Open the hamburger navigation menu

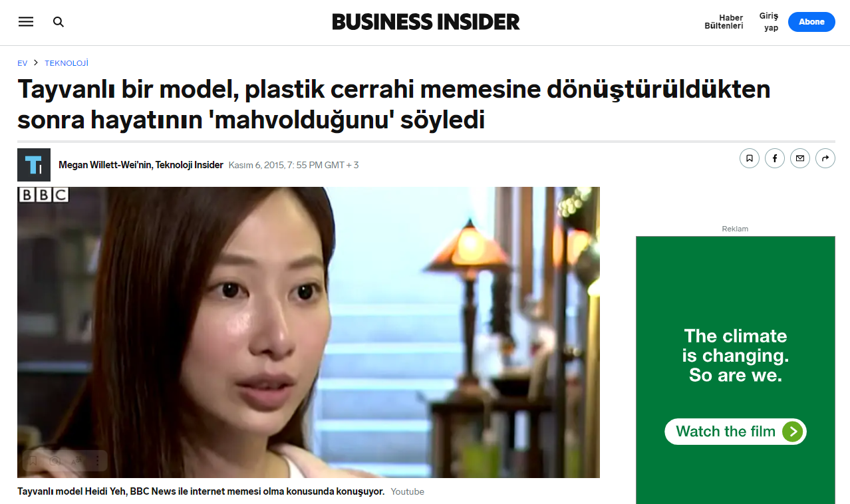tap(26, 22)
